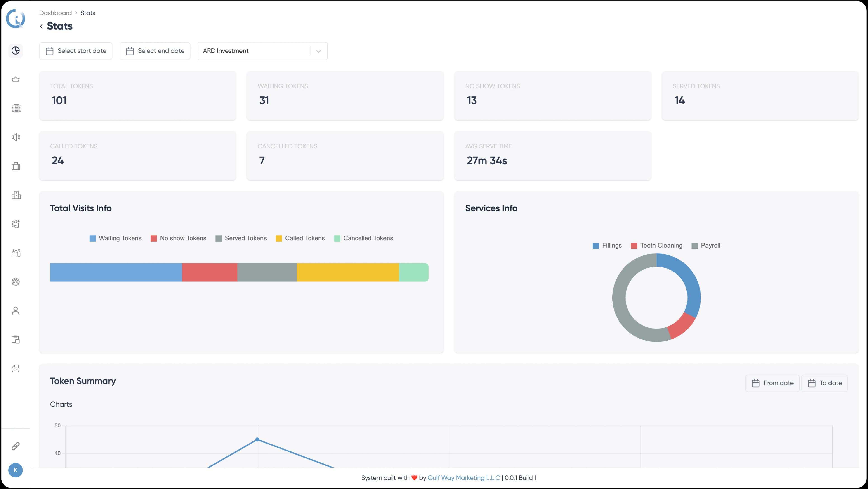The width and height of the screenshot is (868, 489).
Task: Open the From date picker in Token Summary
Action: (x=772, y=383)
